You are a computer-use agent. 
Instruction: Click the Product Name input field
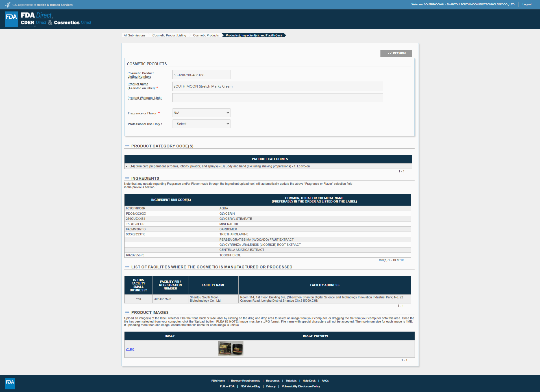coord(278,86)
